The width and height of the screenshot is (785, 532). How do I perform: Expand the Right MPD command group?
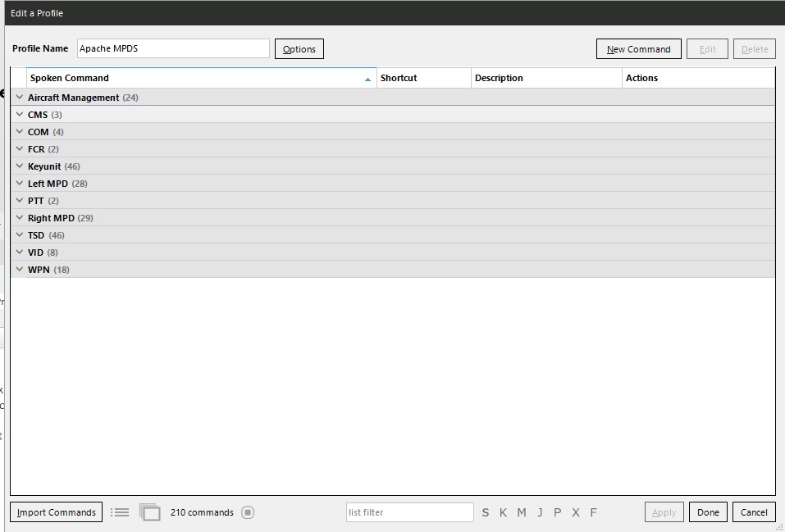(20, 218)
